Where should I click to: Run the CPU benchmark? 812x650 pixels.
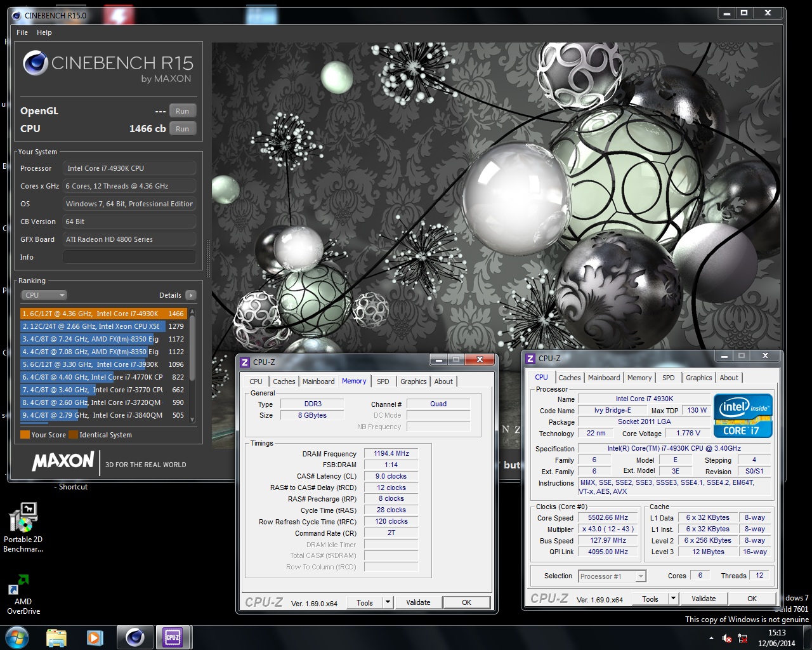click(x=182, y=129)
